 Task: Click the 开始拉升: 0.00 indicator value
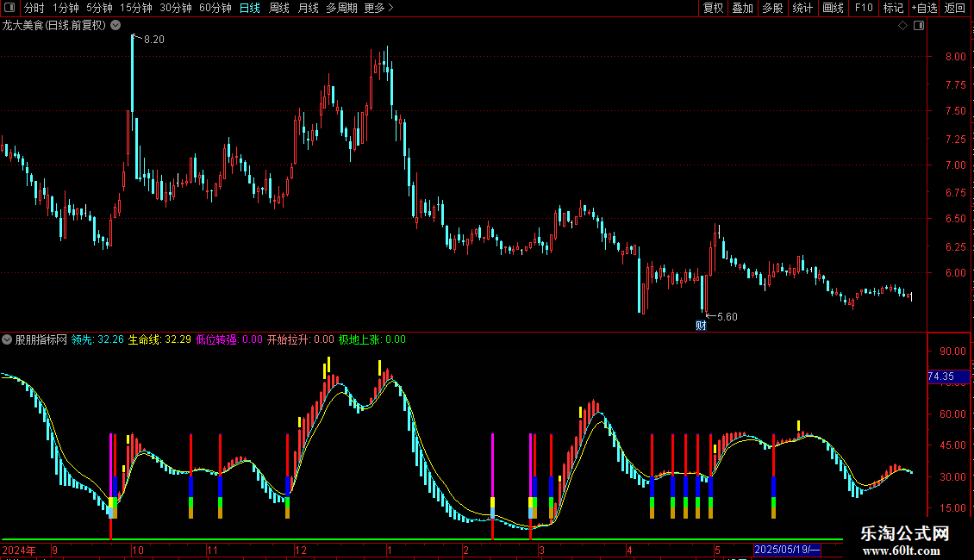click(x=301, y=339)
